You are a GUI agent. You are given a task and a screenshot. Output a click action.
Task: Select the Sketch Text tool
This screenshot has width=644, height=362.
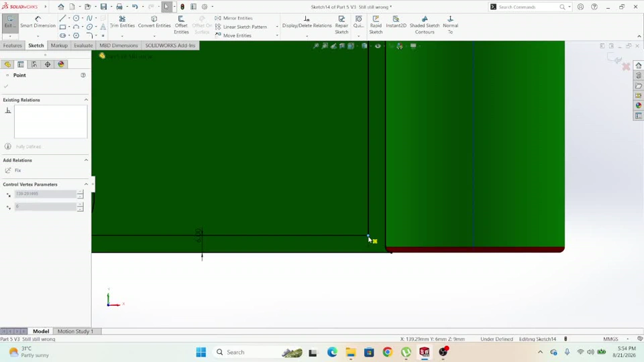[103, 27]
